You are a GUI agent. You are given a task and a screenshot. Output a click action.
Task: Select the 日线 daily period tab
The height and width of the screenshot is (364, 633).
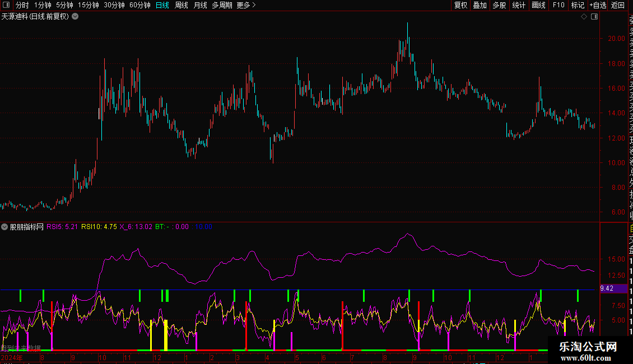(x=162, y=5)
